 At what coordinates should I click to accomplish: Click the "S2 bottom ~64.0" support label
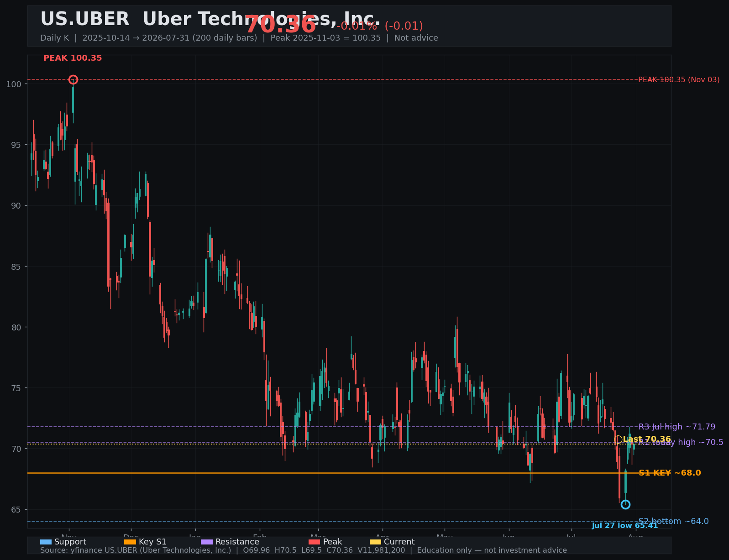pyautogui.click(x=673, y=521)
